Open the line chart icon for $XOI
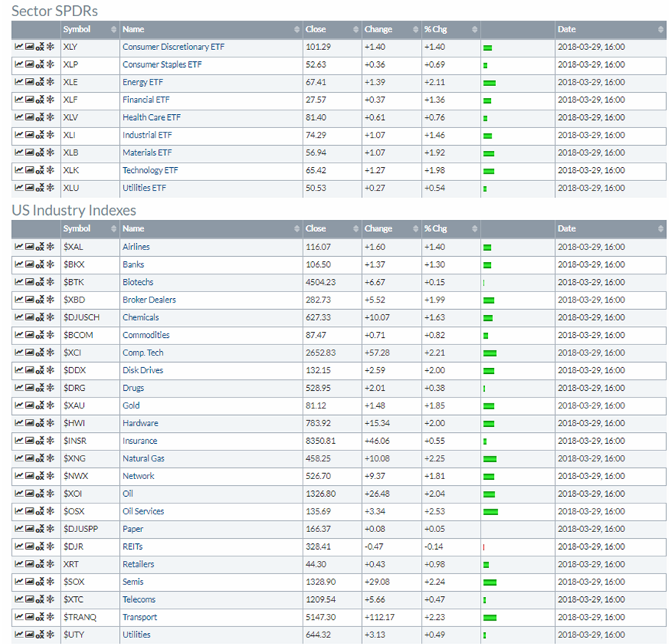Image resolution: width=669 pixels, height=644 pixels. coord(18,494)
